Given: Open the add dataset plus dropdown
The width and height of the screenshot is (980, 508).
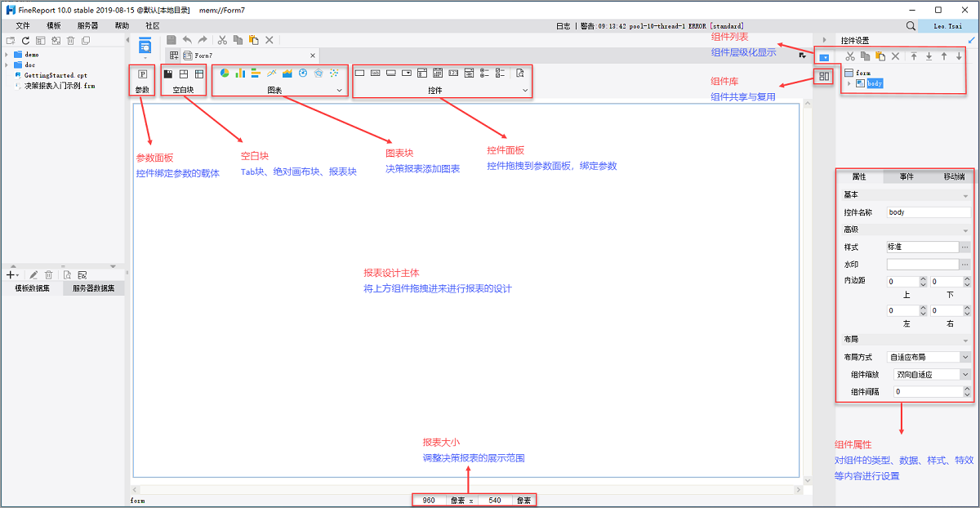Looking at the screenshot, I should [x=13, y=275].
